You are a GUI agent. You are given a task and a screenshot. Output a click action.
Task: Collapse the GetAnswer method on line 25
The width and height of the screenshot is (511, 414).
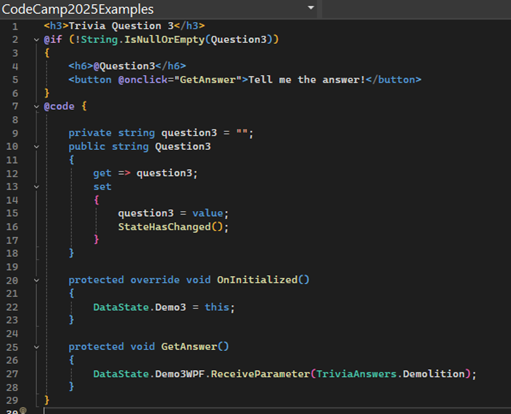coord(36,347)
